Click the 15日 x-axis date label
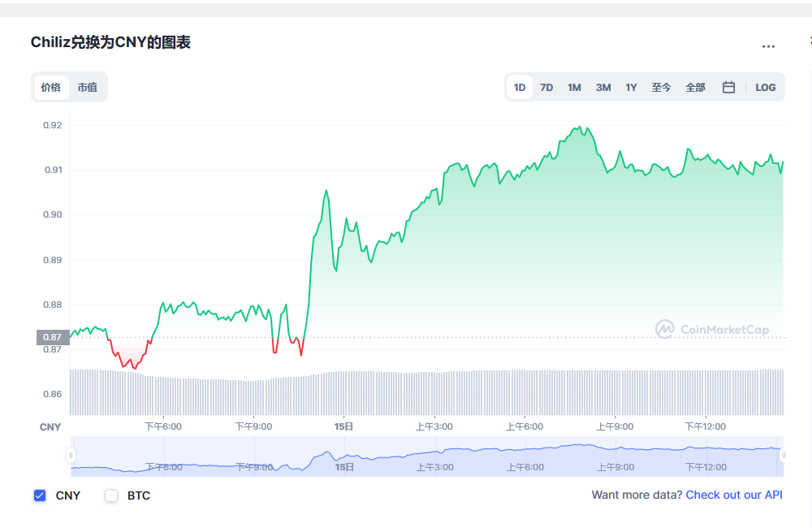 click(343, 426)
